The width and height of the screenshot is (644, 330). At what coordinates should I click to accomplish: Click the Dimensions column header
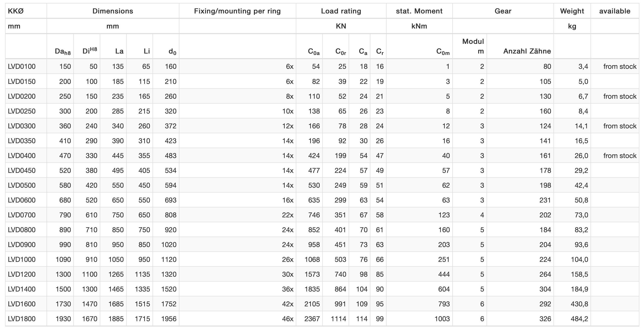(113, 11)
